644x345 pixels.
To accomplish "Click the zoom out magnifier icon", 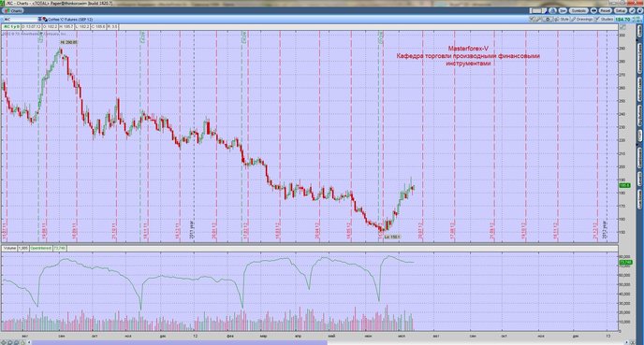I will pos(17,342).
